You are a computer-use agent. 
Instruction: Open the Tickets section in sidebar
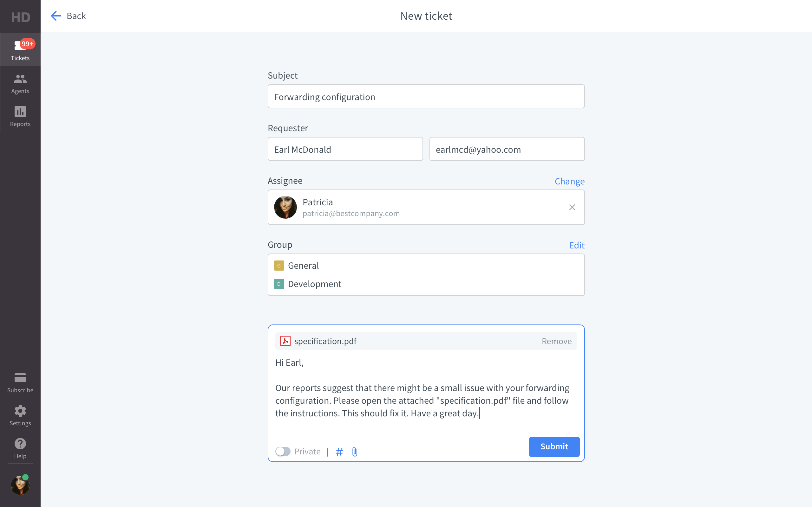[x=20, y=50]
